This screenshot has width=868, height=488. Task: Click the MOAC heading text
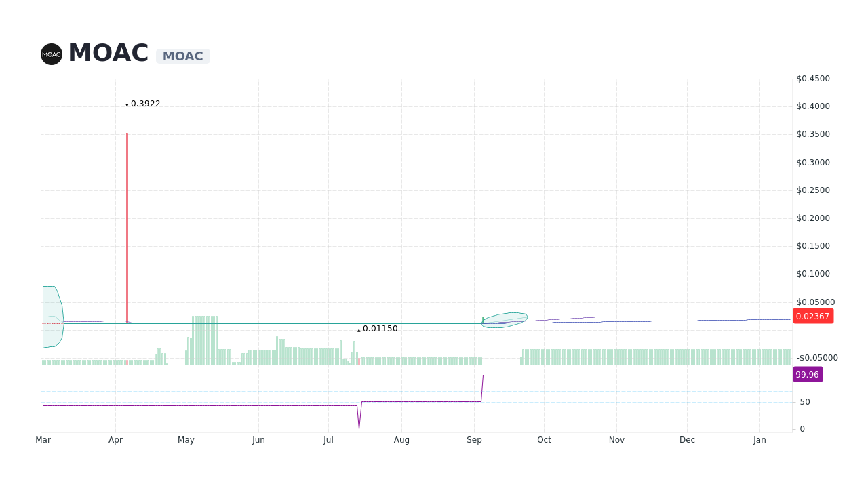[x=108, y=52]
